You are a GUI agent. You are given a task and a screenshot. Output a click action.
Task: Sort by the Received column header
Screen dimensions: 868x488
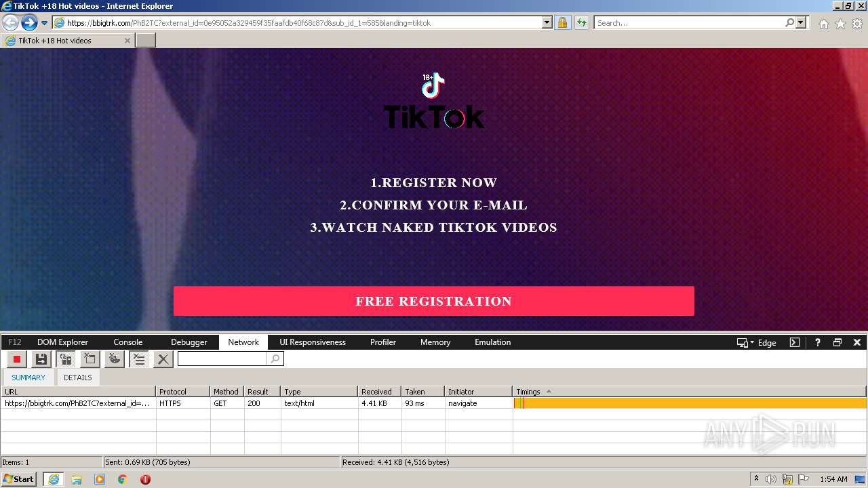click(380, 392)
